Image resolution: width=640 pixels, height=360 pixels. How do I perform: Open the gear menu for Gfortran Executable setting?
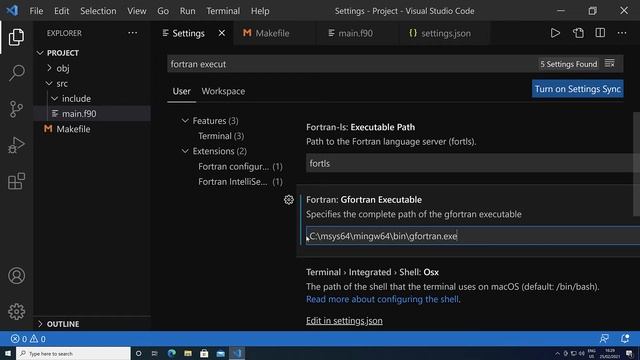pos(289,200)
